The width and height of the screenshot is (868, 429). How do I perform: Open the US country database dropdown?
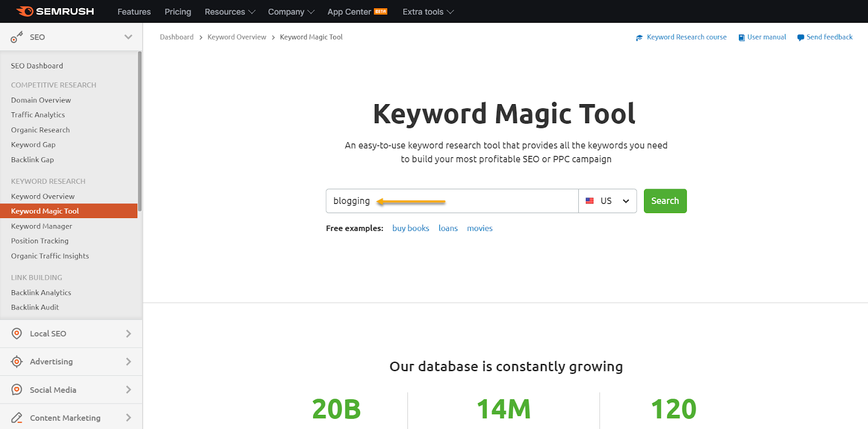coord(608,201)
